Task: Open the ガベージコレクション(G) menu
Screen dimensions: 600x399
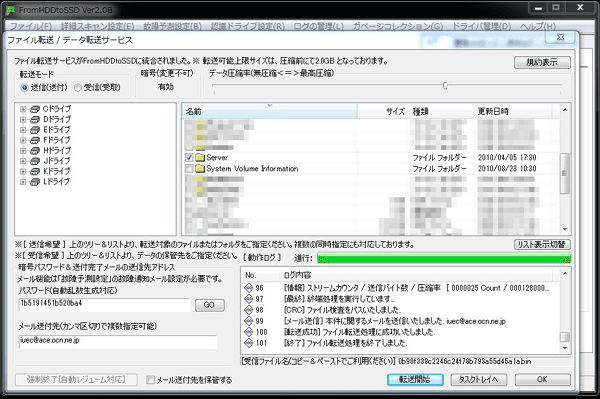Action: (x=398, y=26)
